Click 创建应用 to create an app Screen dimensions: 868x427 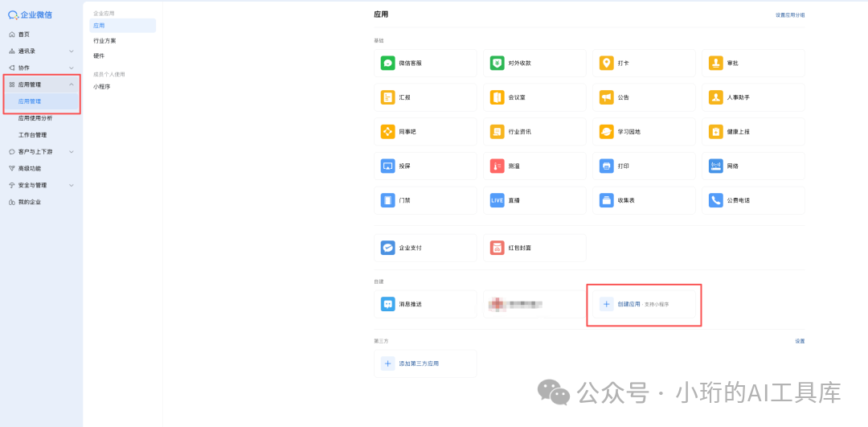coord(644,304)
